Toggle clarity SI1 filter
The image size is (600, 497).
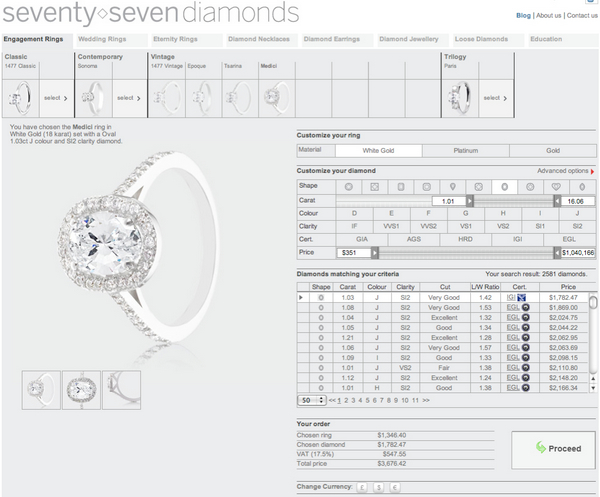coord(540,227)
